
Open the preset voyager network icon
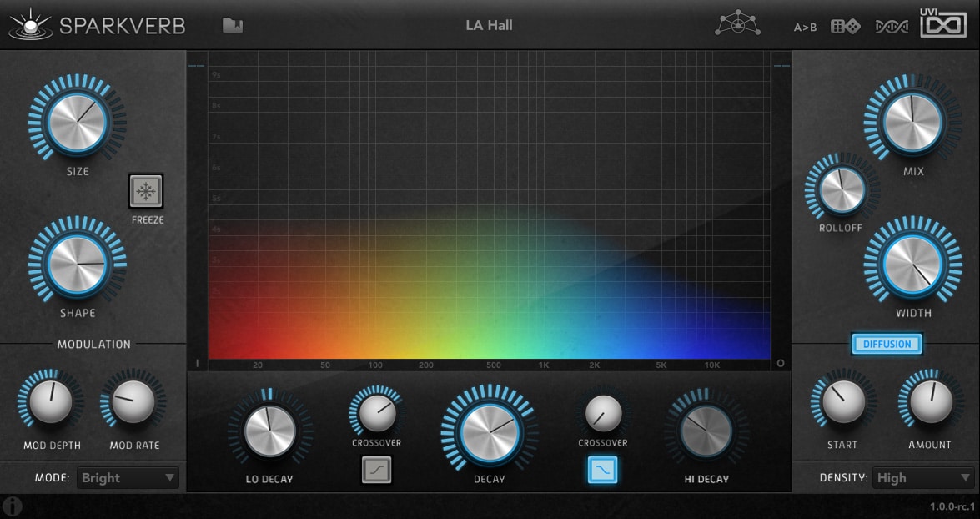737,23
